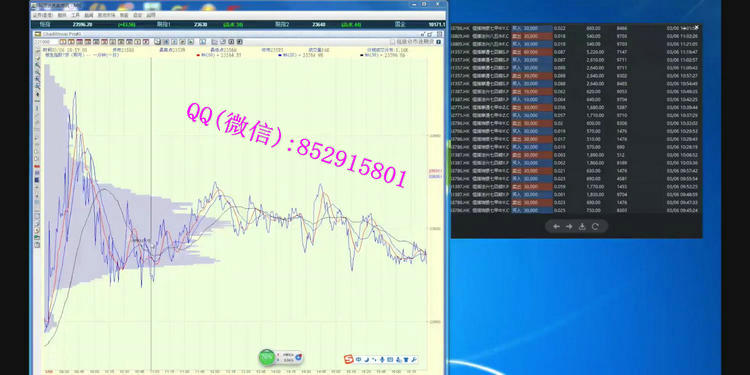
Task: Click the green circular 76% floating widget
Action: [266, 357]
